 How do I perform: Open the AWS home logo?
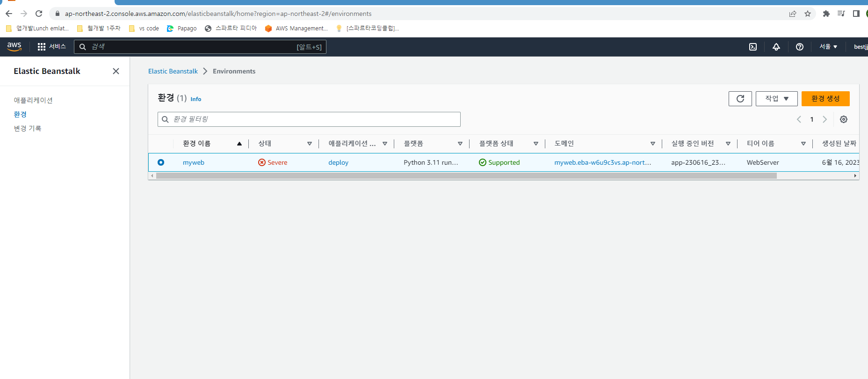(x=14, y=47)
